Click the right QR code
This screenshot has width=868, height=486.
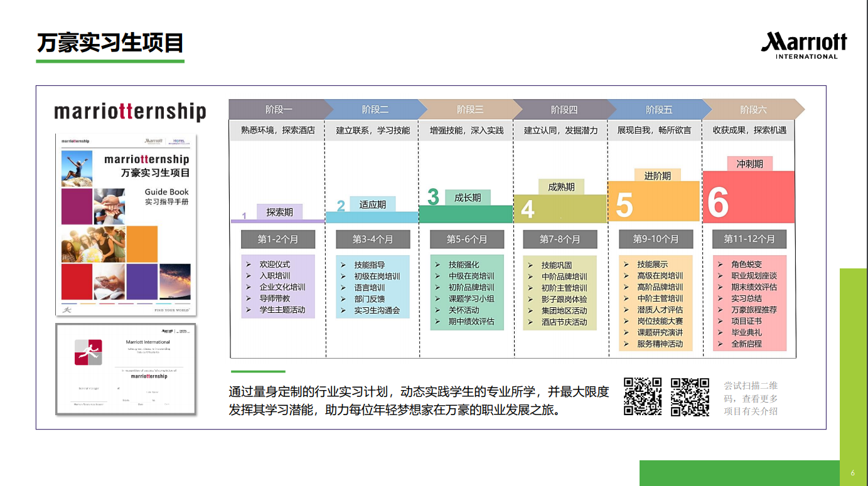690,396
